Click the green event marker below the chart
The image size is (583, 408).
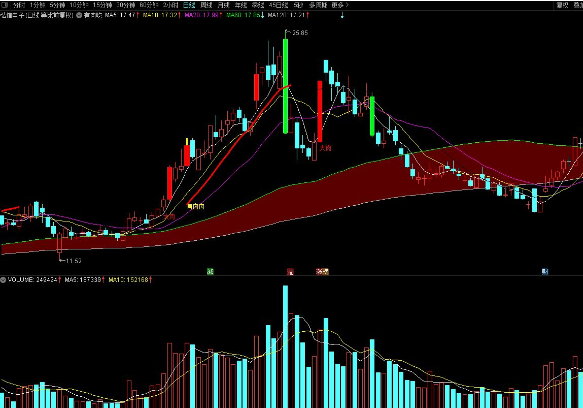[x=210, y=272]
